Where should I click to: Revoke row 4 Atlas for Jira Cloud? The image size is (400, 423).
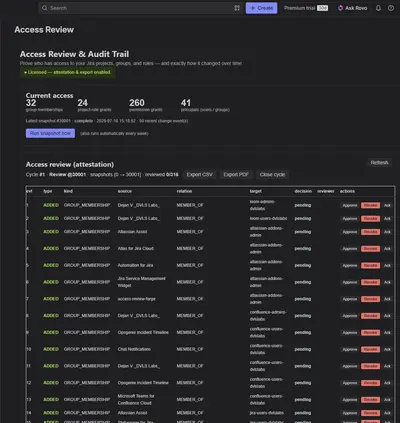tap(370, 249)
